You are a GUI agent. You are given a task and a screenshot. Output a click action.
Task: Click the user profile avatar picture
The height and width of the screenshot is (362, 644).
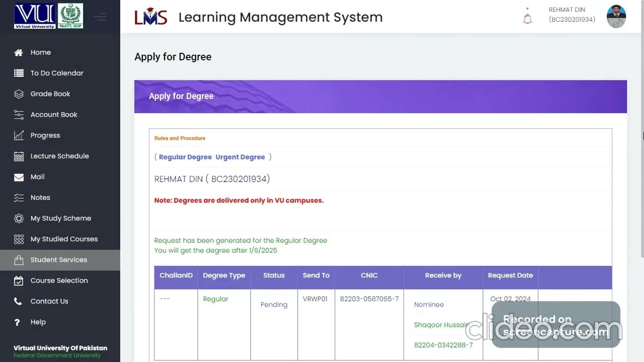click(616, 17)
